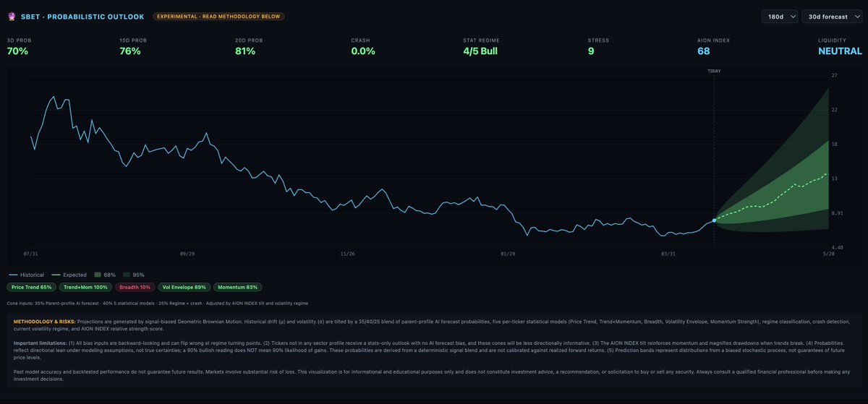The image size is (868, 404).
Task: Click the 20D PROB 81% value
Action: [246, 51]
